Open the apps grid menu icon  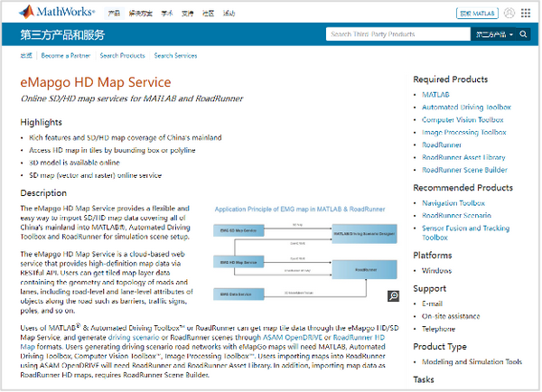527,14
